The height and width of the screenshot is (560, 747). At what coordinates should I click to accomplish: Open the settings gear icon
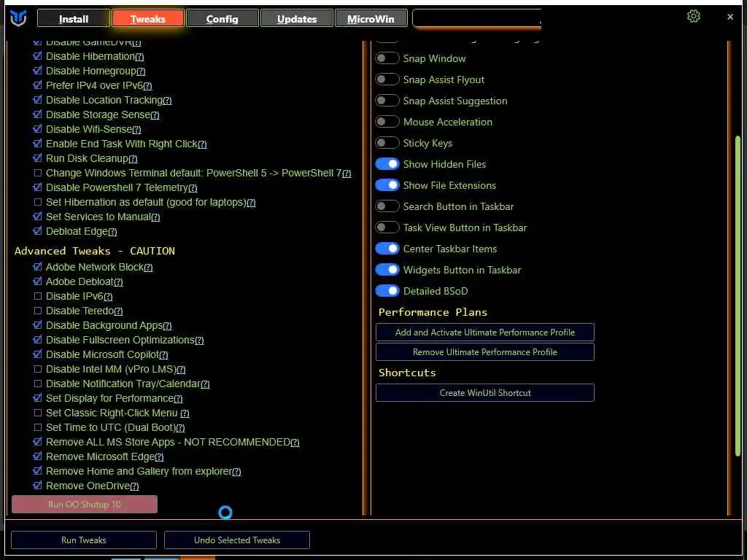pyautogui.click(x=694, y=16)
